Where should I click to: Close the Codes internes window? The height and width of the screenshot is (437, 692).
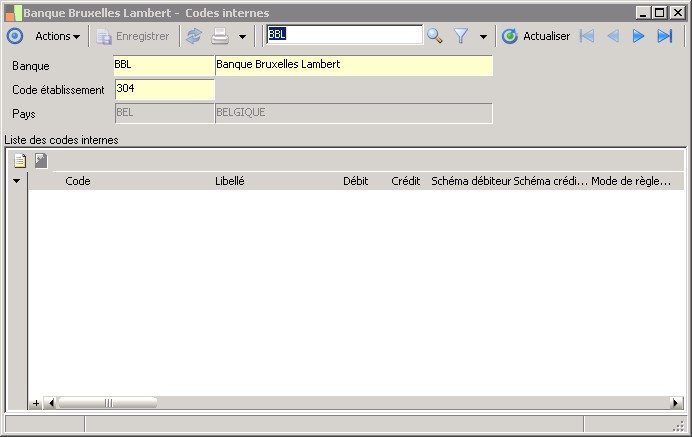pyautogui.click(x=677, y=13)
